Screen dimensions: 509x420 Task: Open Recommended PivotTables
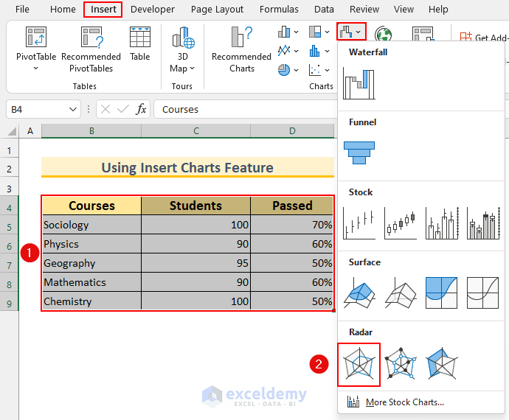click(x=91, y=49)
